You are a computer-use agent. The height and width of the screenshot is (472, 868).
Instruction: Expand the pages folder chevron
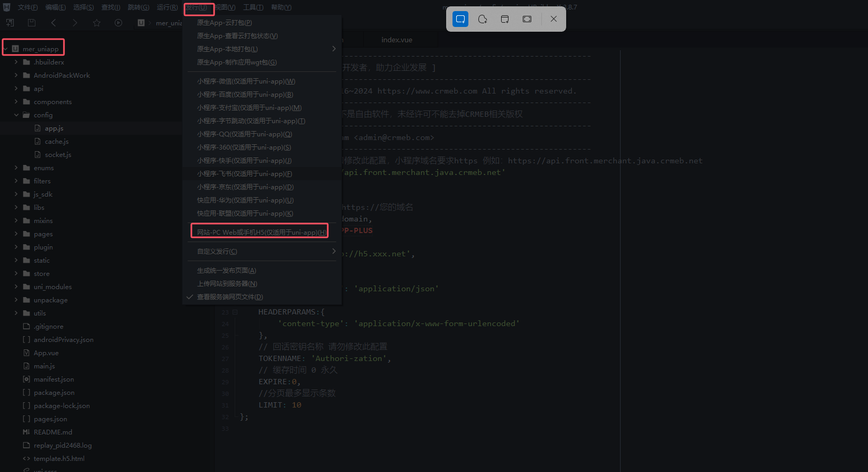[16, 234]
